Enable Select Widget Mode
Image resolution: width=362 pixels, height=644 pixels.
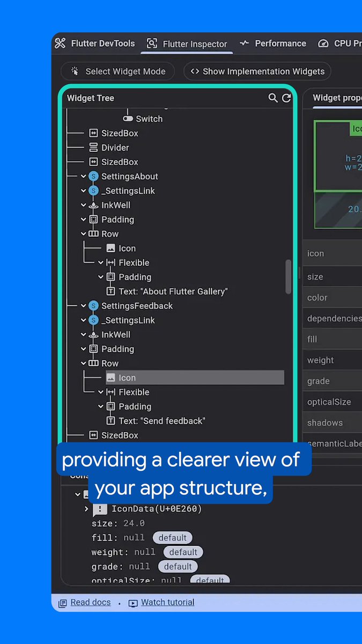(x=117, y=71)
